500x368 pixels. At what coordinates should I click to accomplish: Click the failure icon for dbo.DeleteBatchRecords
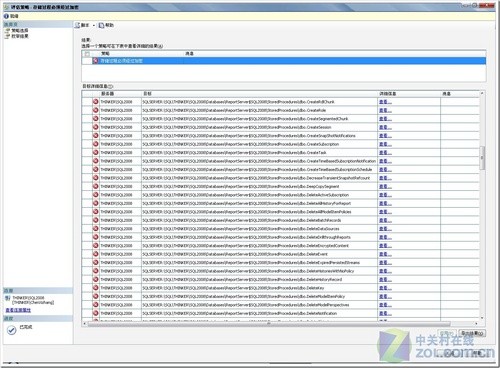tap(96, 220)
